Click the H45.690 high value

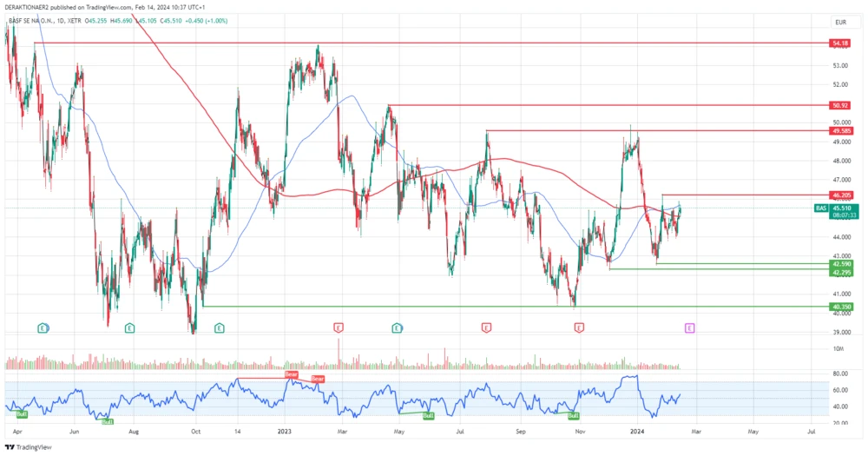(122, 21)
